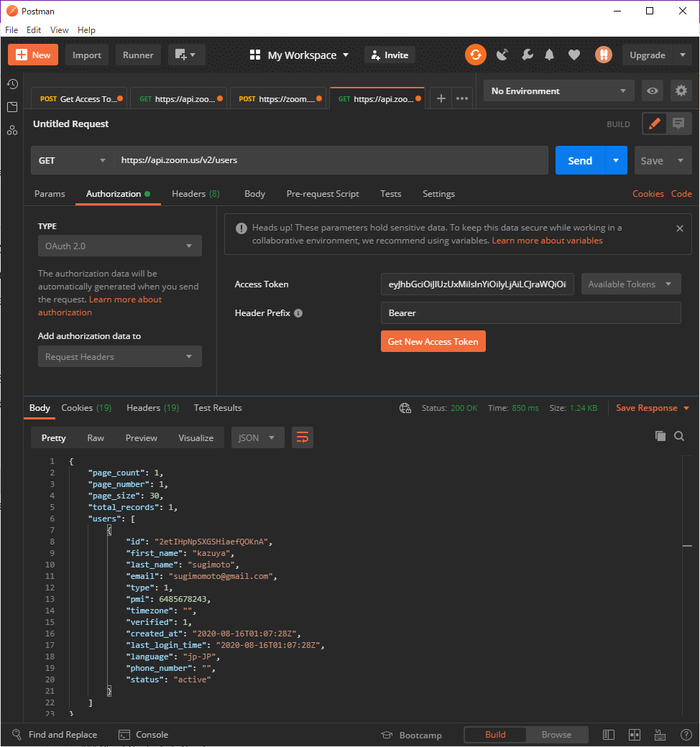This screenshot has height=747, width=700.
Task: Open the History sidebar icon
Action: (12, 84)
